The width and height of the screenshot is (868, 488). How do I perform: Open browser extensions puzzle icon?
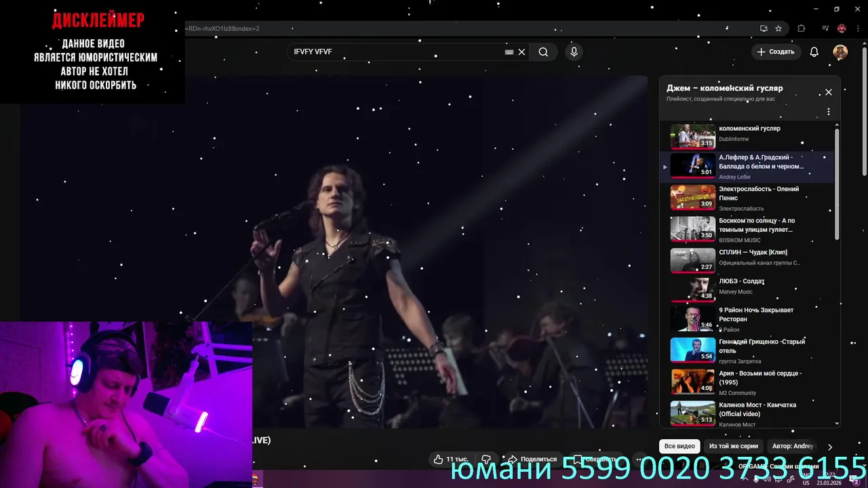[x=802, y=28]
